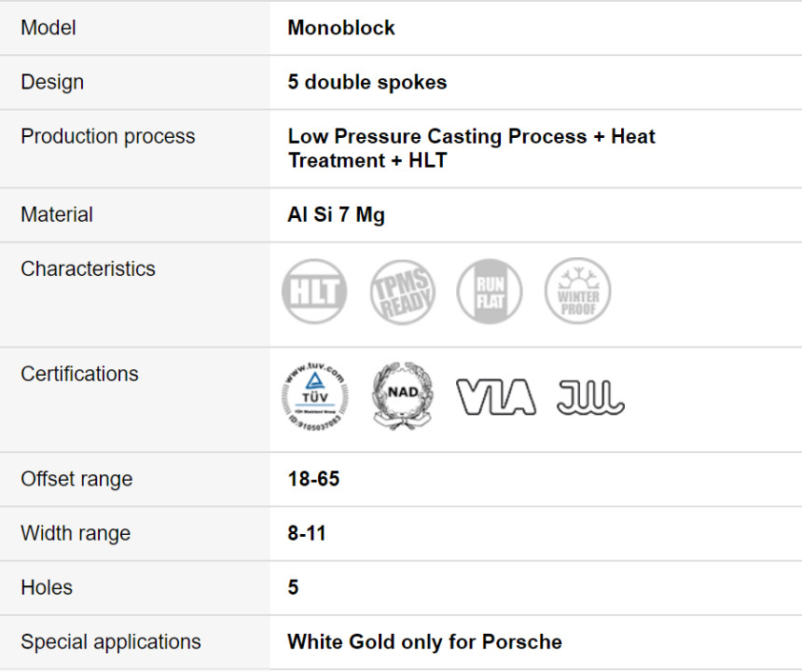The width and height of the screenshot is (802, 672).
Task: Select the VIA certification logo
Action: (495, 396)
